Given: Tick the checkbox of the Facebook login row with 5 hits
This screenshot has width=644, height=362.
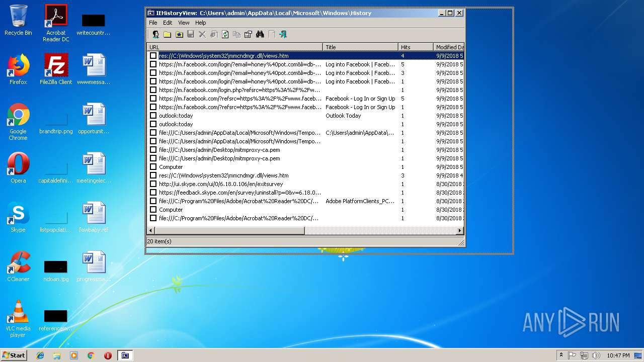Looking at the screenshot, I should pyautogui.click(x=153, y=64).
